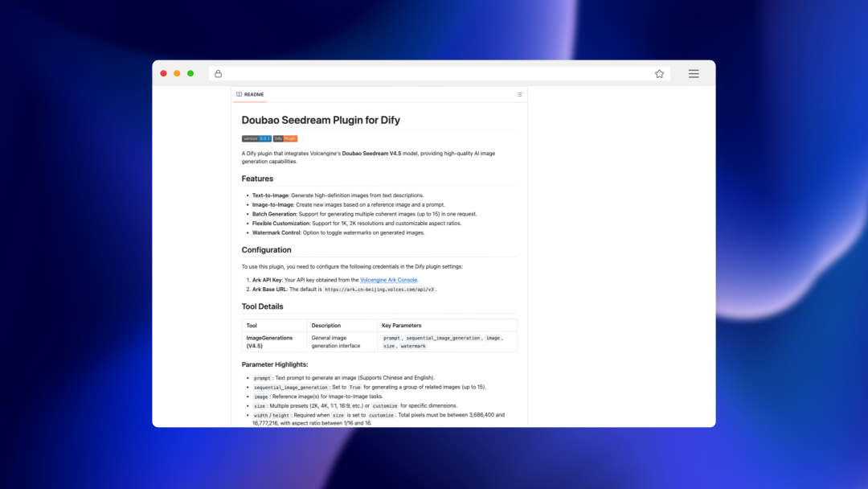This screenshot has width=868, height=489.
Task: Click the Features heading
Action: 257,179
